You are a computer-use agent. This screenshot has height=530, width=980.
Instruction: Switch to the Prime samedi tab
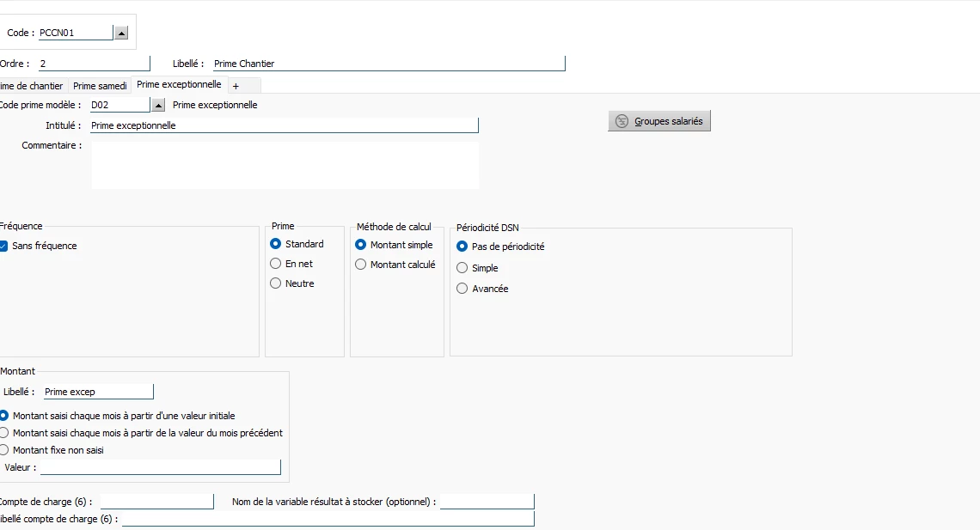click(x=100, y=86)
